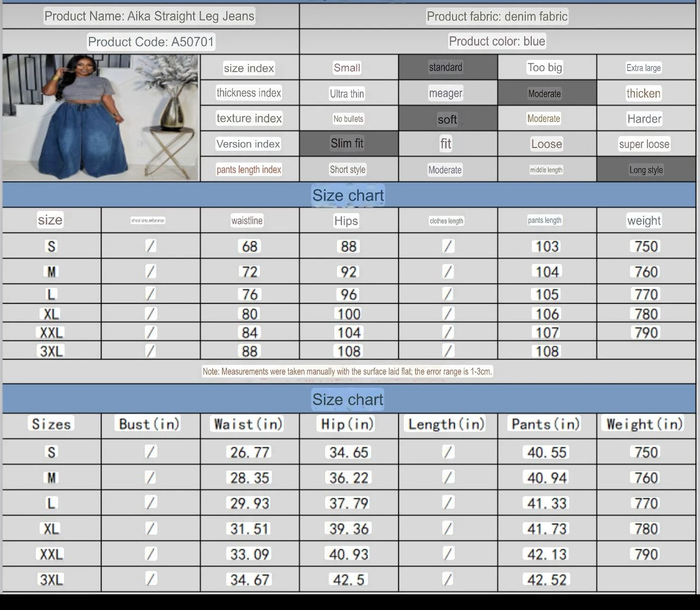Click the 103 pants length value
Image resolution: width=700 pixels, height=610 pixels.
(x=547, y=247)
